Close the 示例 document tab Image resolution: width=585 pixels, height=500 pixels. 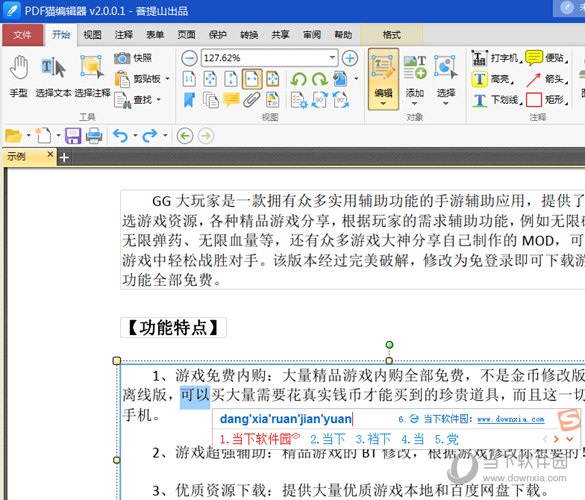tap(50, 154)
